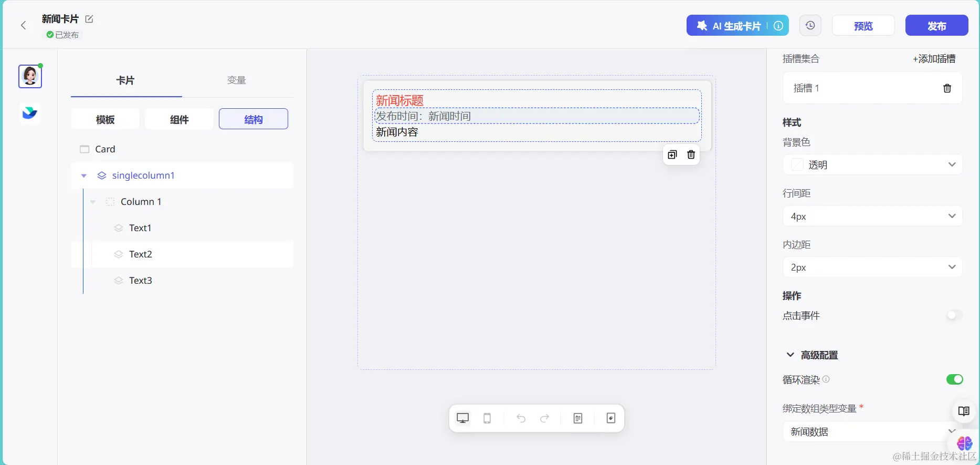Redo the last canvas action
Image resolution: width=980 pixels, height=465 pixels.
tap(545, 418)
